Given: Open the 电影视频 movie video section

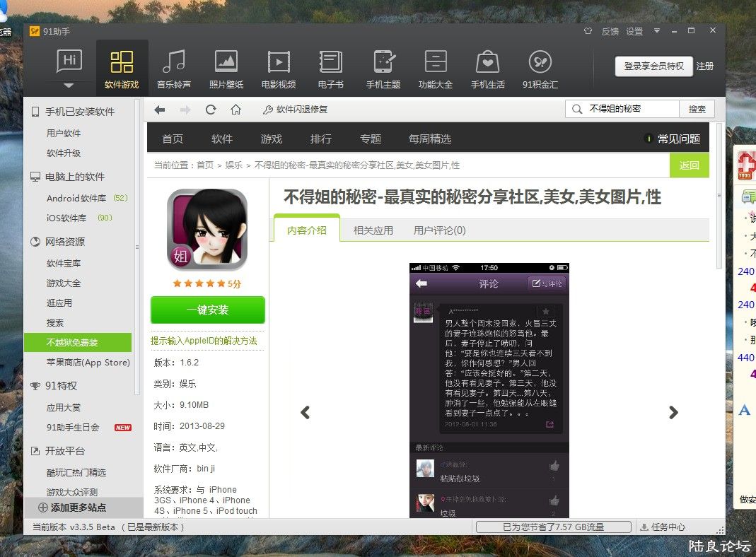Looking at the screenshot, I should pyautogui.click(x=279, y=69).
